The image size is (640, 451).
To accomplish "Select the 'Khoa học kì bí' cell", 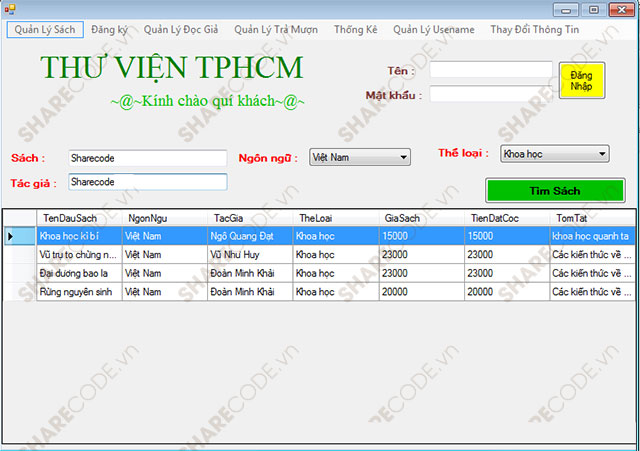I will point(79,236).
